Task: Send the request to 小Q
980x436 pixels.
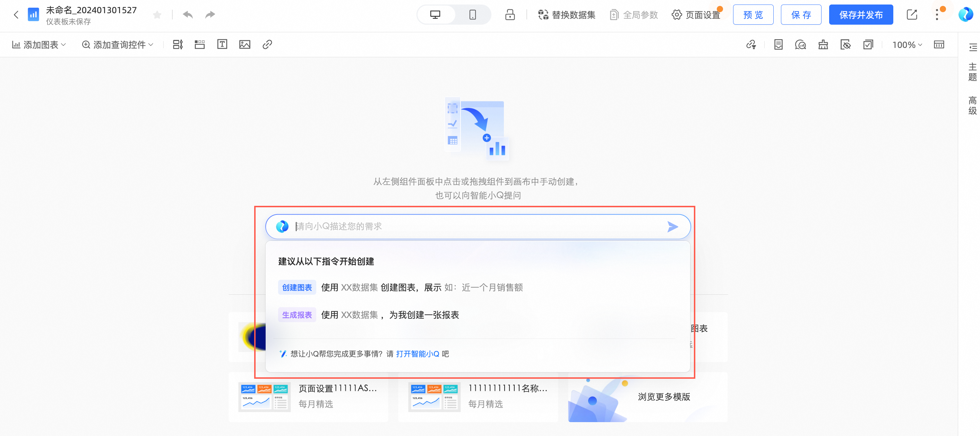Action: tap(672, 227)
